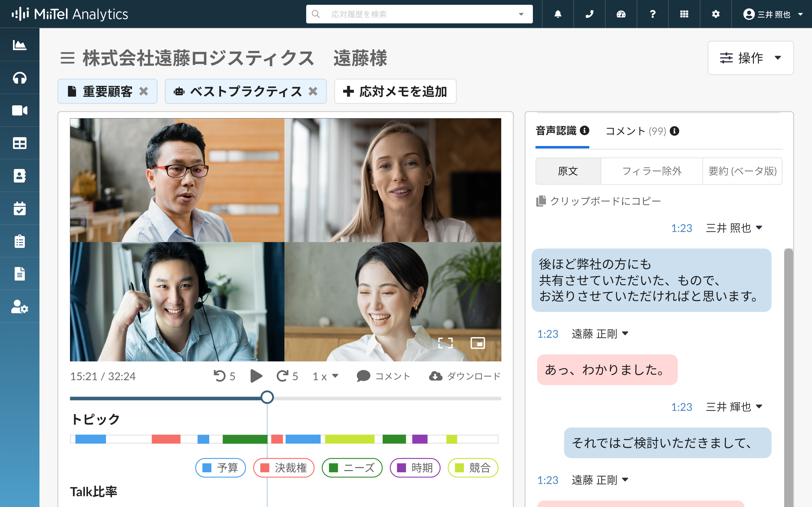
Task: Enter fullscreen video mode
Action: coord(445,343)
